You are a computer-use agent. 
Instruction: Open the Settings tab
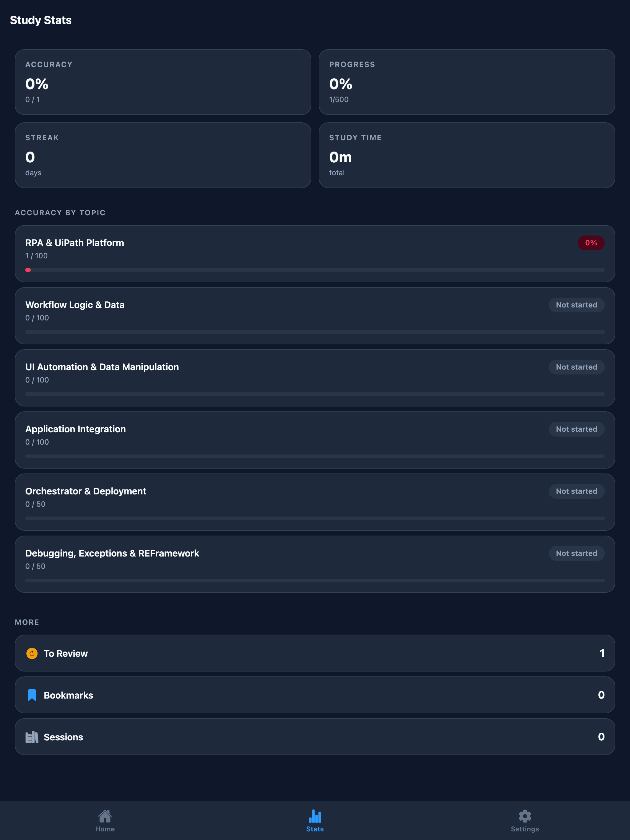pos(525,821)
